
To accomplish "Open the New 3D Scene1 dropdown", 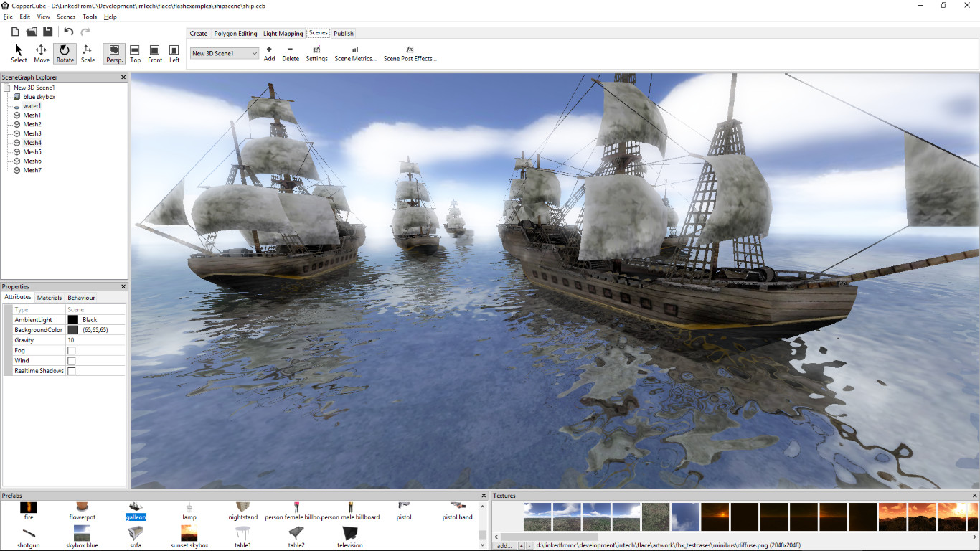I will 255,53.
